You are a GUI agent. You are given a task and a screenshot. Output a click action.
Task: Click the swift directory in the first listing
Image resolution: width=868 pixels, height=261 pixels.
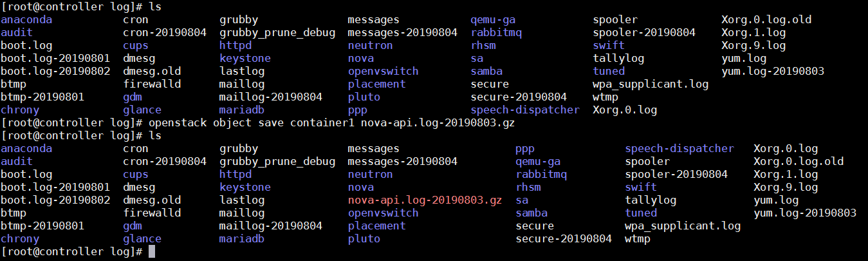click(609, 46)
